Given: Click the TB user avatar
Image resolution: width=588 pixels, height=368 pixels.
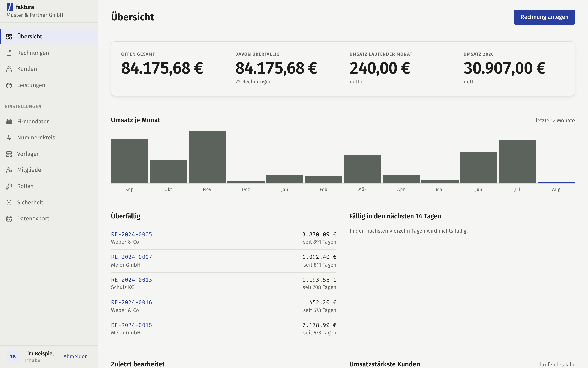Looking at the screenshot, I should 13,357.
